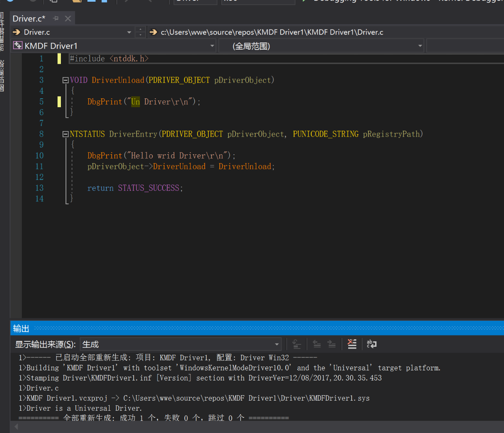Expand the KMDF Driver1 project scope dropdown
Image resolution: width=504 pixels, height=433 pixels.
[212, 46]
